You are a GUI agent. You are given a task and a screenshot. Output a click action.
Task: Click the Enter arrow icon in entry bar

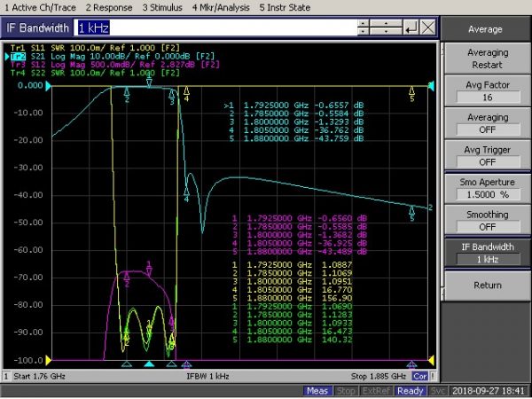[x=411, y=27]
